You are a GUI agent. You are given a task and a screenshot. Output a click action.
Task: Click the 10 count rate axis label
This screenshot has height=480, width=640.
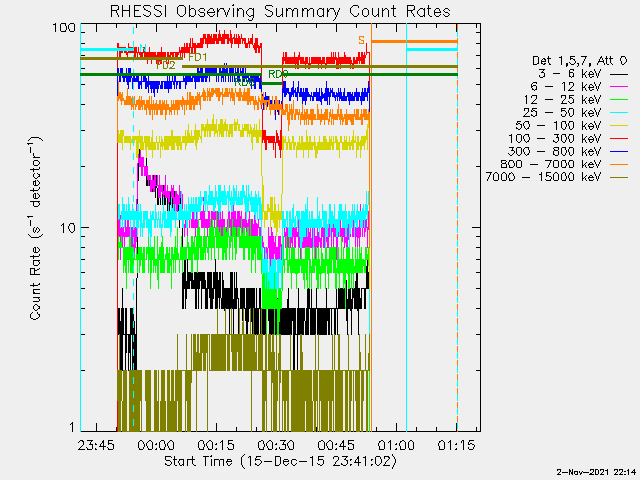pyautogui.click(x=68, y=228)
